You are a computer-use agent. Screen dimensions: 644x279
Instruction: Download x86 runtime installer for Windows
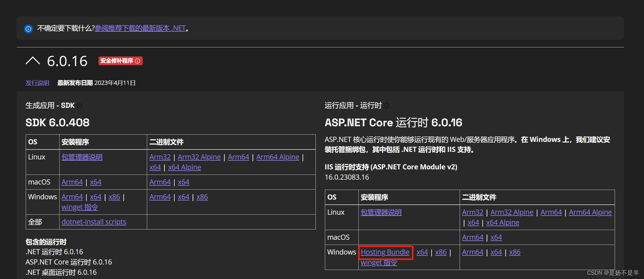pyautogui.click(x=440, y=252)
